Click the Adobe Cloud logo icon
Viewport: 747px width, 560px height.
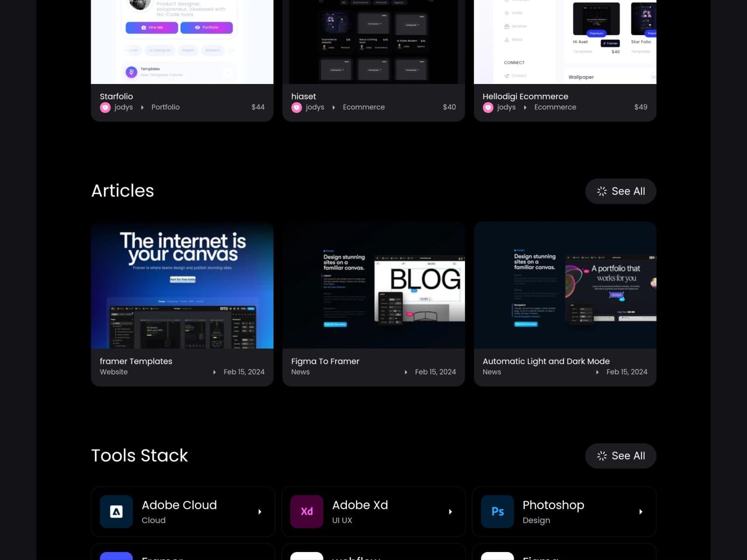tap(116, 511)
